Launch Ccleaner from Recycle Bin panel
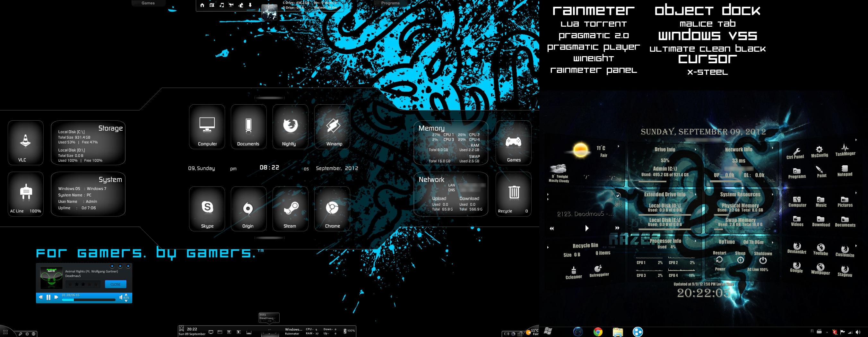The image size is (868, 337). coord(574,273)
